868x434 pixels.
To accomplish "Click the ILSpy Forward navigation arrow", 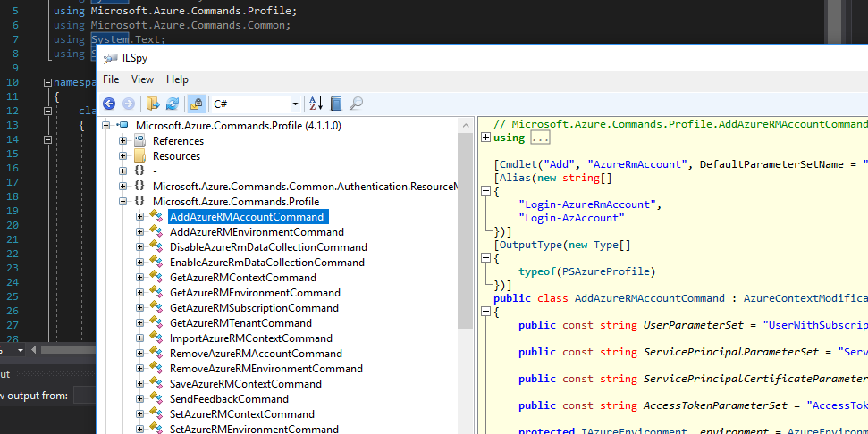I will 129,104.
